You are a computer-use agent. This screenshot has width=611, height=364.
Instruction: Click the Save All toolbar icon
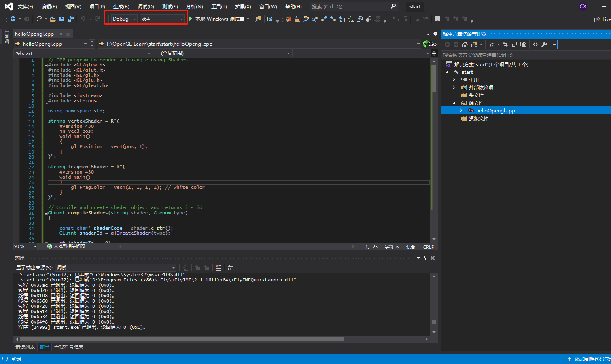click(x=71, y=19)
